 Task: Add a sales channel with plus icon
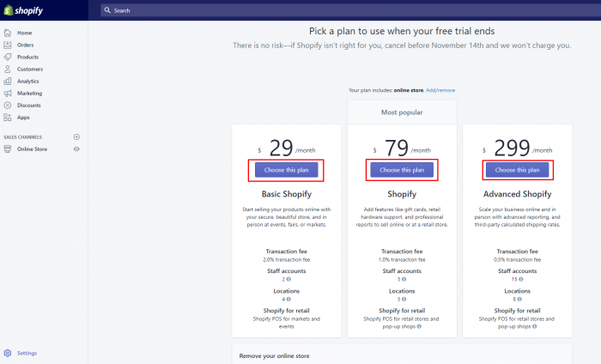click(76, 136)
